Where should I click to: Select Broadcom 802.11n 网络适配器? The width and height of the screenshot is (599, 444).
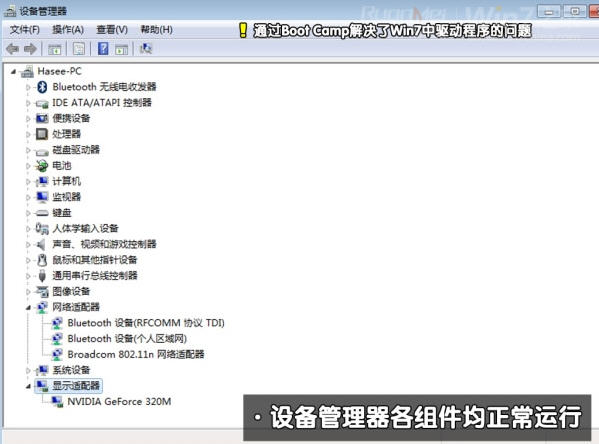[136, 354]
